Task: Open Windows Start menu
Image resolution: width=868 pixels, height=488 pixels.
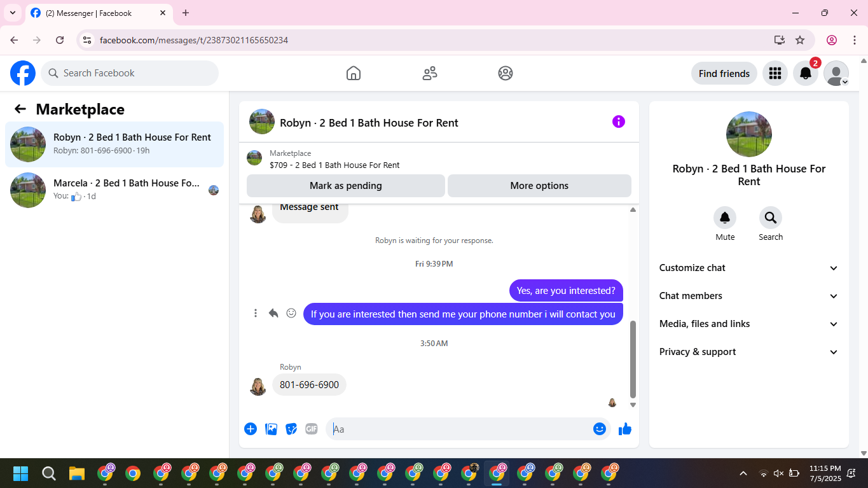Action: point(20,473)
